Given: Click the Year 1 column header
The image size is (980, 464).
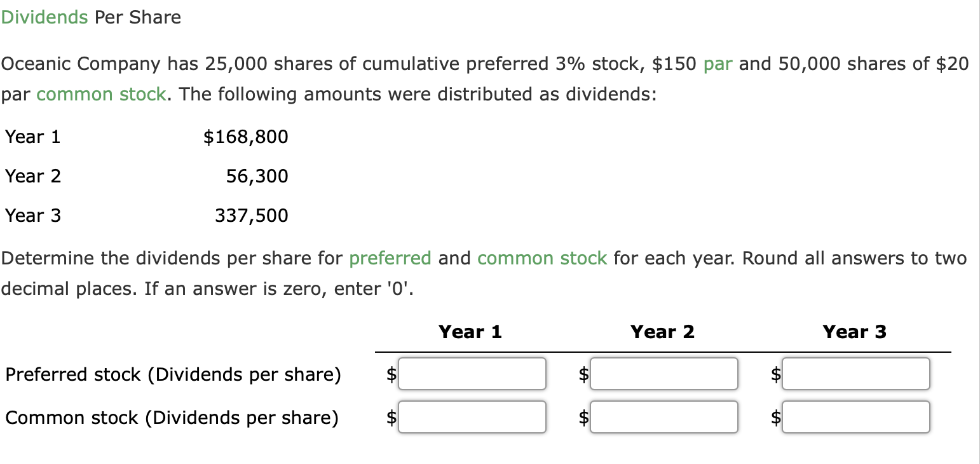Looking at the screenshot, I should tap(470, 331).
